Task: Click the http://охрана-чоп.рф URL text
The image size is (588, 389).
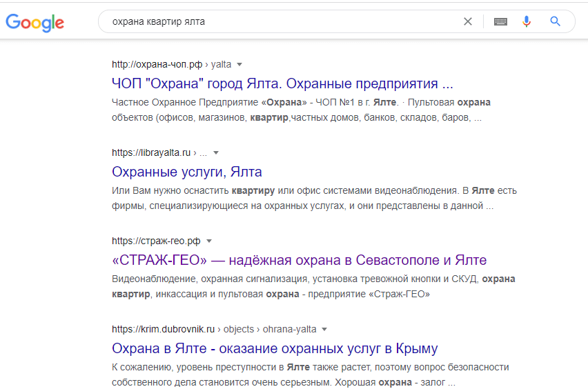Action: click(x=157, y=64)
